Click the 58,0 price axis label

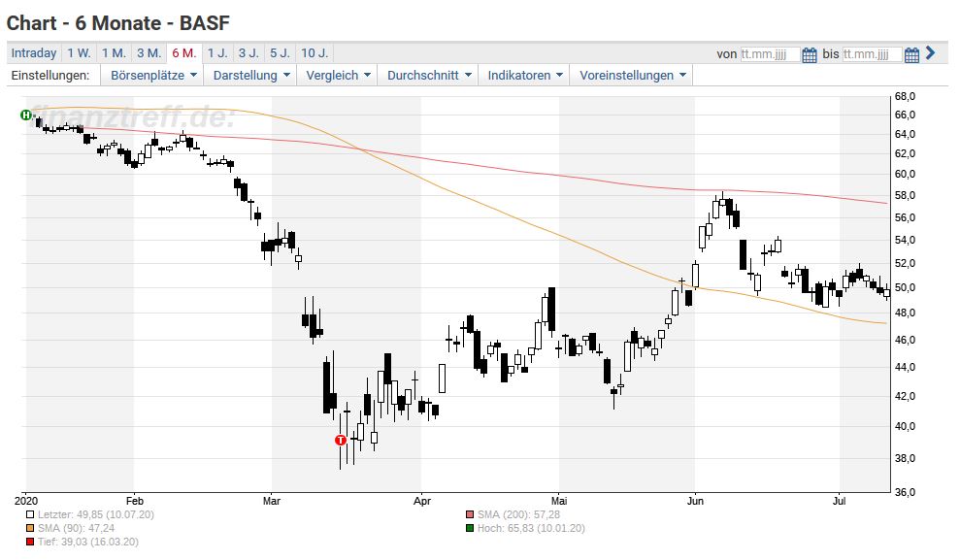pos(905,196)
